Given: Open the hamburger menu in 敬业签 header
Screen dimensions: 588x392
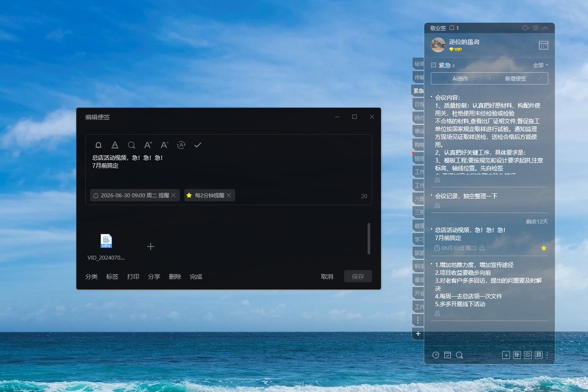Looking at the screenshot, I should pyautogui.click(x=535, y=28).
